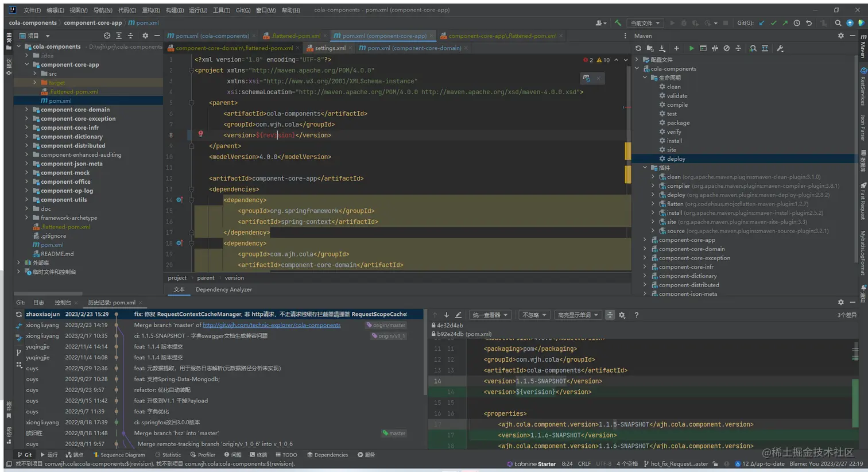Open current file run configuration dropdown
The height and width of the screenshot is (472, 868).
pyautogui.click(x=645, y=23)
